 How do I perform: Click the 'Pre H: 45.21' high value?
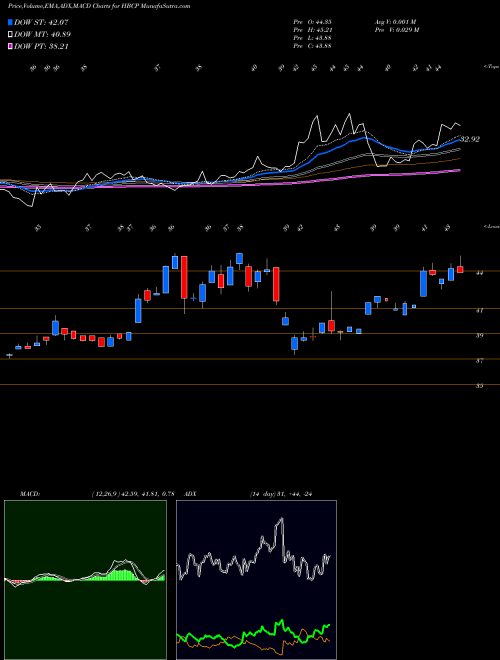pos(312,30)
